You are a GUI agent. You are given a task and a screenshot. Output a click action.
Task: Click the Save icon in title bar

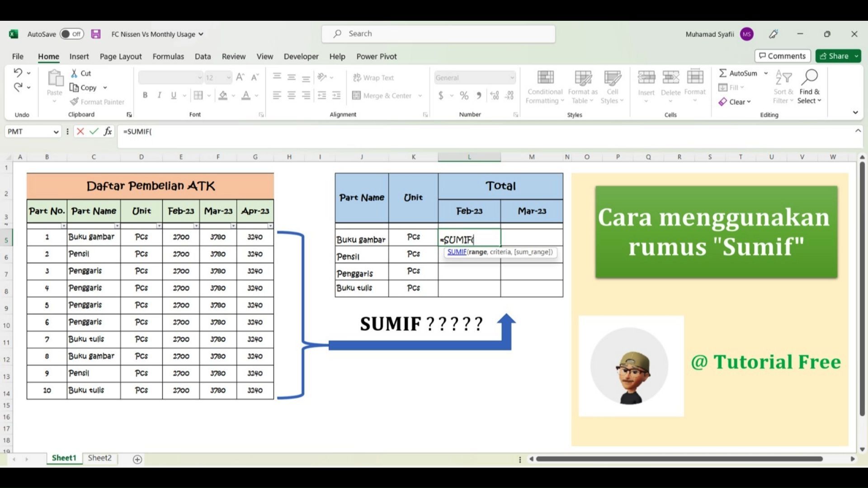click(96, 34)
